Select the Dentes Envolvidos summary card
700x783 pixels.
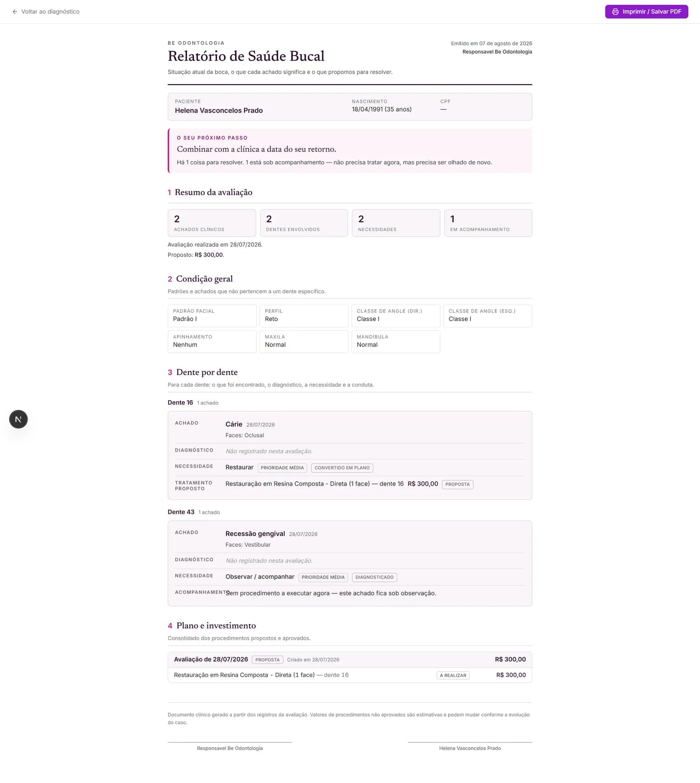coord(304,223)
